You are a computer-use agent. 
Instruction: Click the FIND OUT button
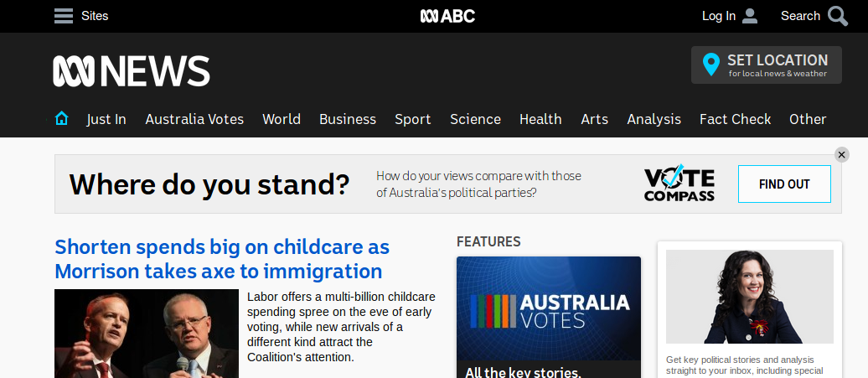pos(784,184)
